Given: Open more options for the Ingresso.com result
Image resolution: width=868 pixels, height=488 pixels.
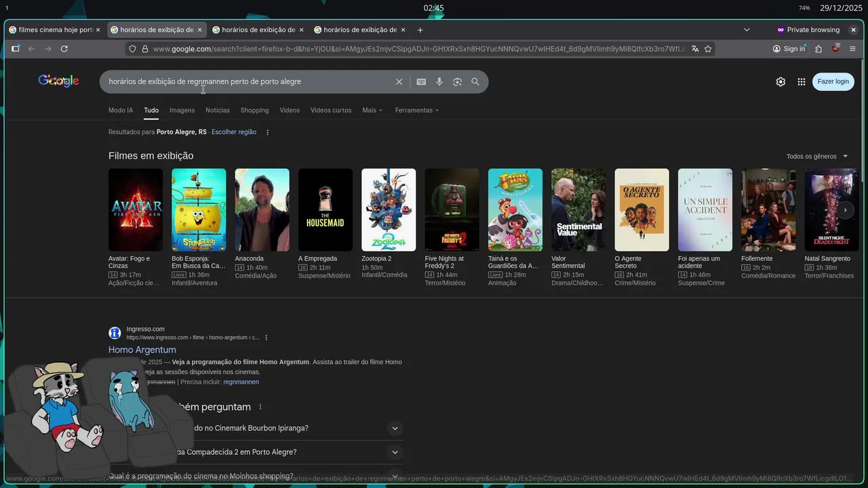Looking at the screenshot, I should 267,338.
